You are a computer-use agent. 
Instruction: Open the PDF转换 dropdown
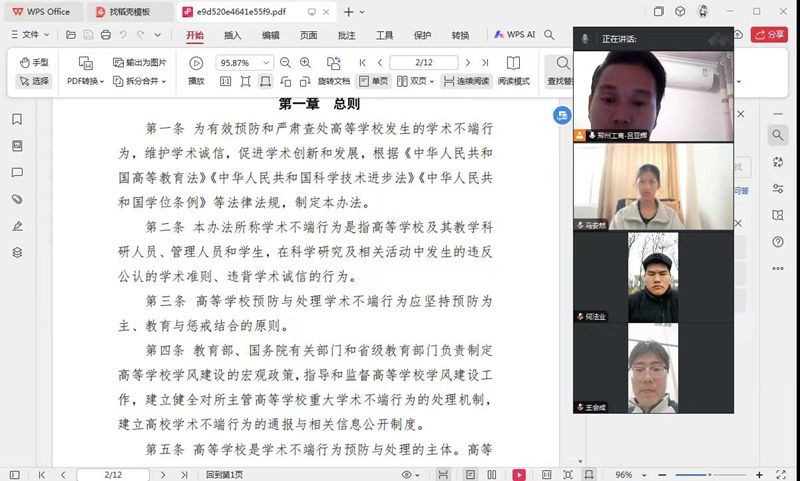85,81
